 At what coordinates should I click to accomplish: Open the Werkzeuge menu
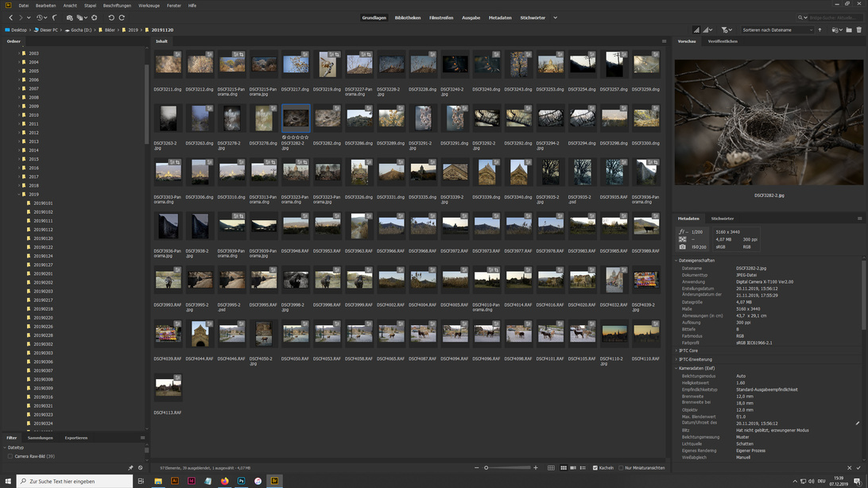149,6
